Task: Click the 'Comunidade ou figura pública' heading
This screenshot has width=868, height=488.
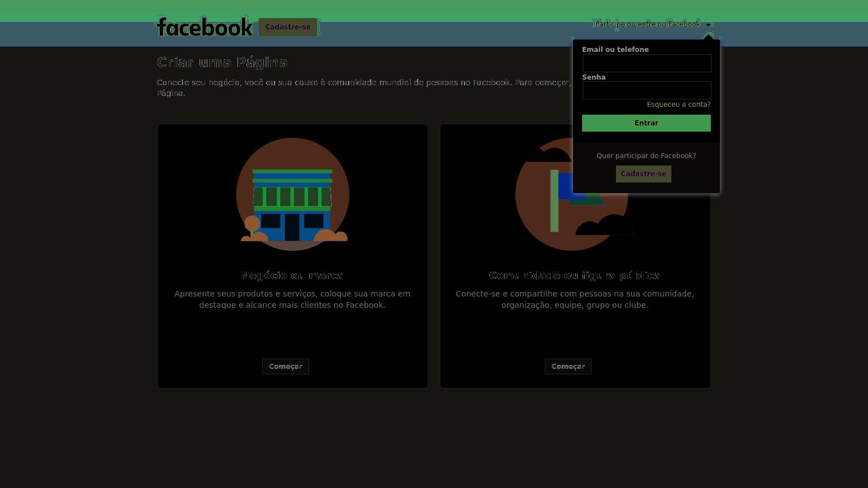Action: 575,276
